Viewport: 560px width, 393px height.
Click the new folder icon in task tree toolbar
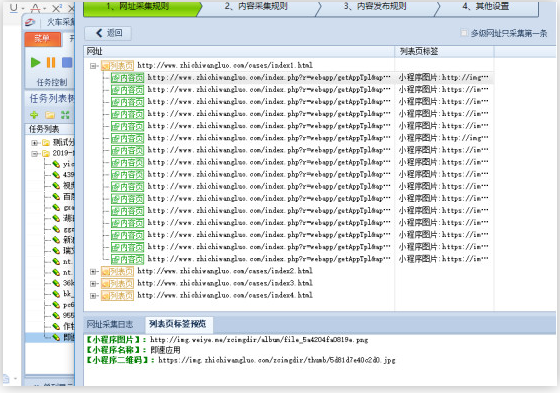pos(50,115)
